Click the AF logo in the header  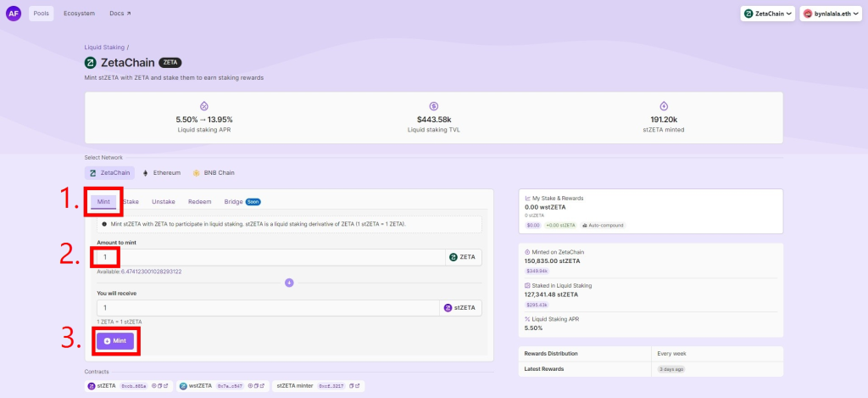coord(14,14)
